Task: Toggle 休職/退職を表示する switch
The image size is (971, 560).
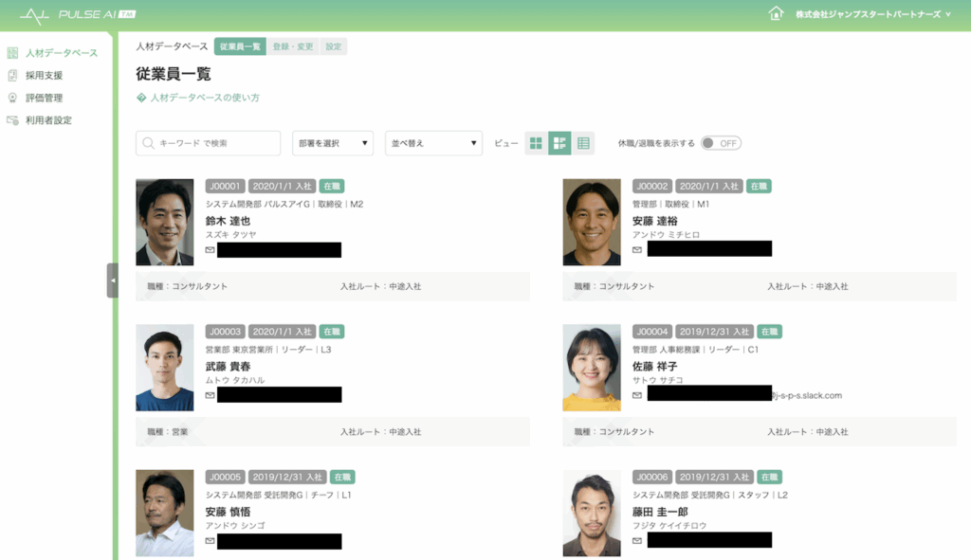Action: 721,143
